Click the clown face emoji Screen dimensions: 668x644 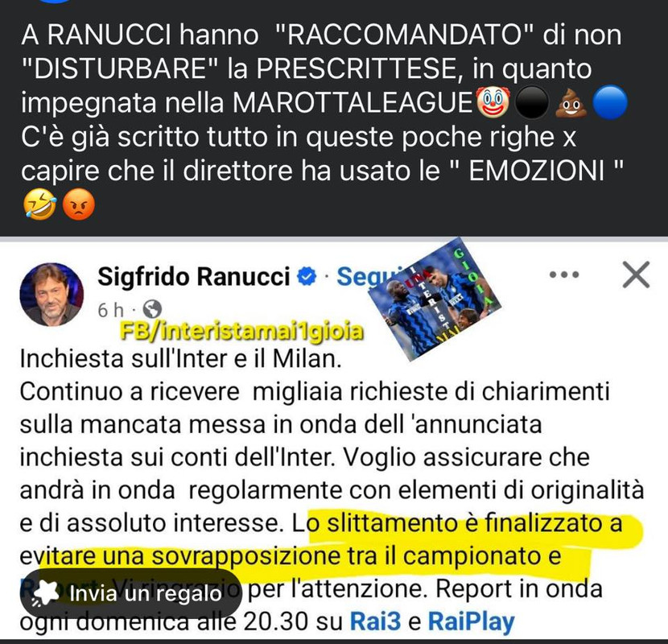point(493,103)
